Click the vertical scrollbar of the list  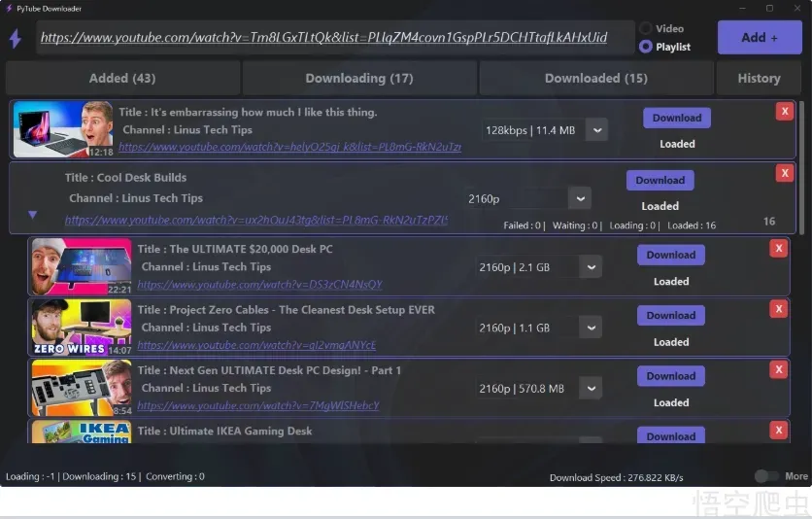click(801, 166)
